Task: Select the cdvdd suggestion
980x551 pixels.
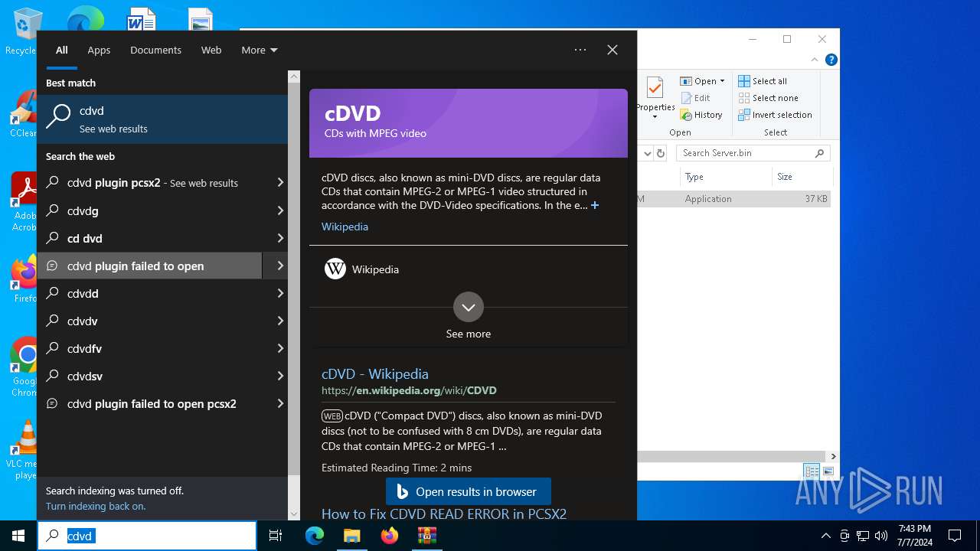Action: pyautogui.click(x=150, y=293)
